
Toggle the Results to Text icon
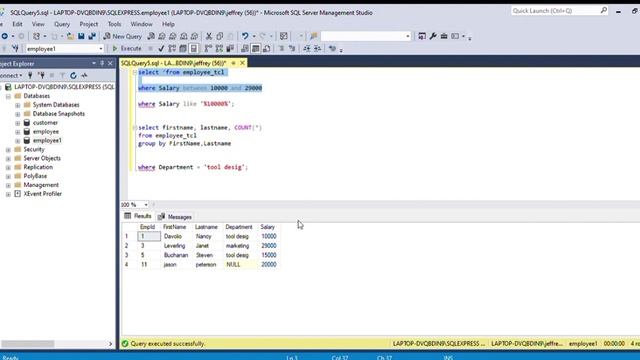(244, 49)
